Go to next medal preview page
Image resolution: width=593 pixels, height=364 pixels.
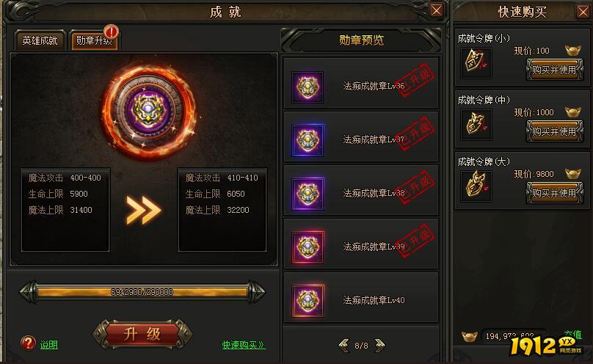379,345
